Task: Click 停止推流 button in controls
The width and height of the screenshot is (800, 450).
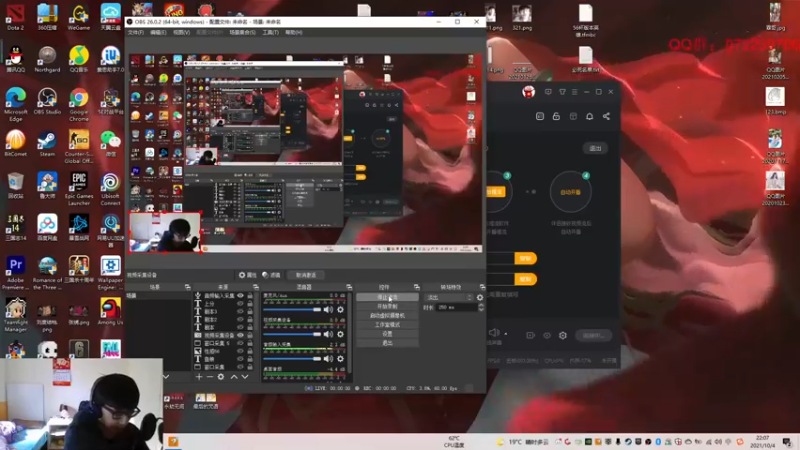Action: point(387,297)
